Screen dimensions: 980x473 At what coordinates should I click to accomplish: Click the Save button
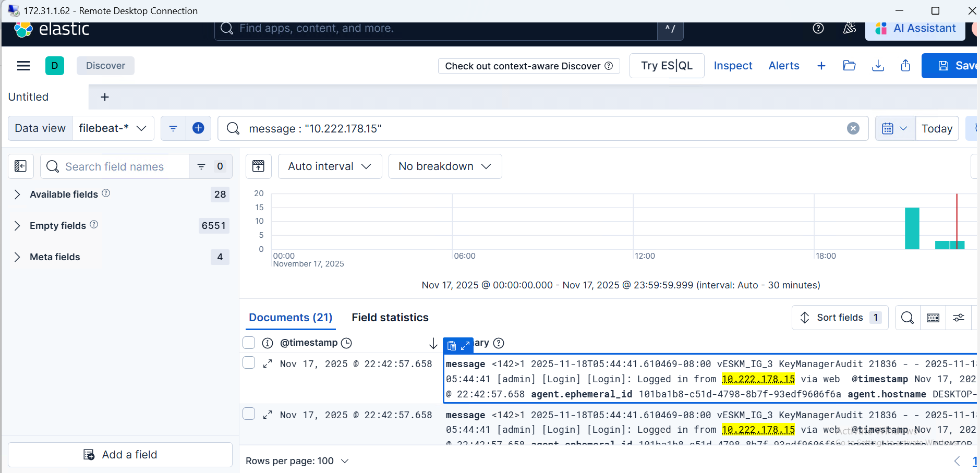tap(950, 66)
